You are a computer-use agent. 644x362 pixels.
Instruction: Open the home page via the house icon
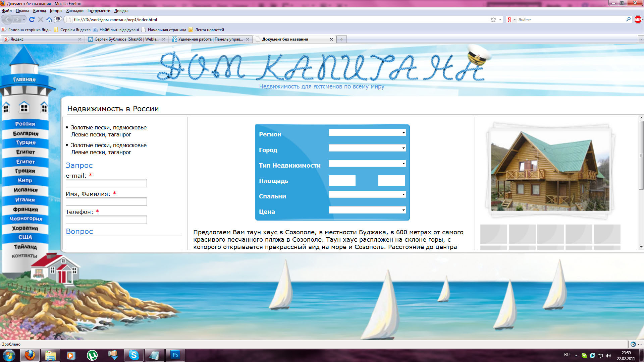pos(50,19)
